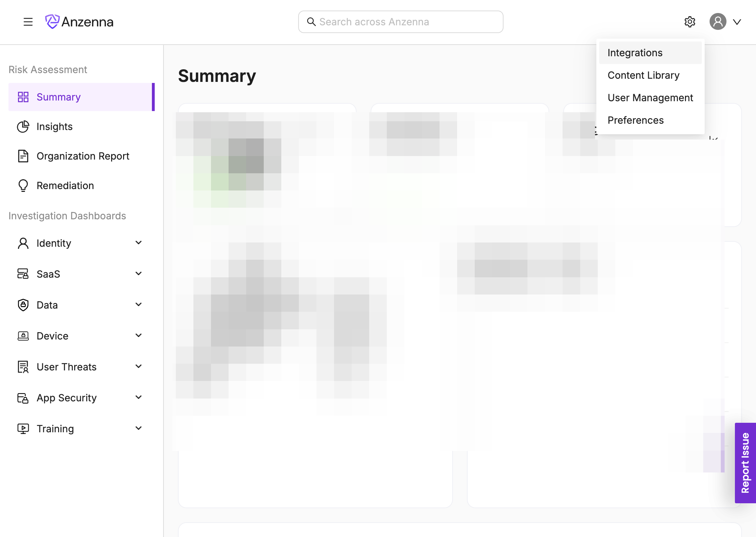Expand the SaaS dashboard chevron
The width and height of the screenshot is (756, 537).
(x=139, y=274)
